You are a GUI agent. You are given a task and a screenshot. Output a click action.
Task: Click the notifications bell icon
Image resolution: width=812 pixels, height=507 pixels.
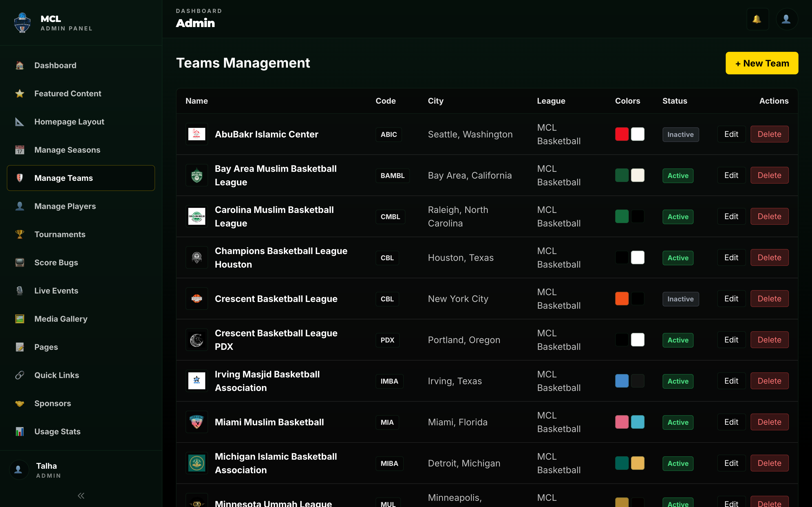tap(758, 19)
